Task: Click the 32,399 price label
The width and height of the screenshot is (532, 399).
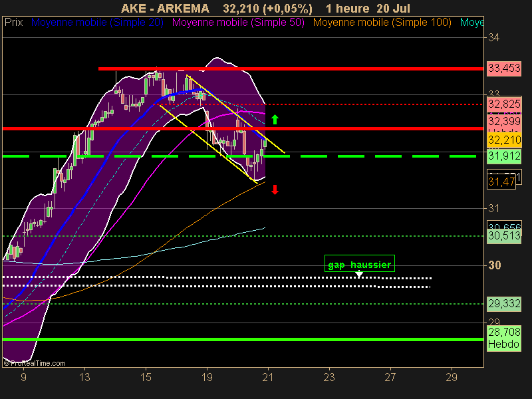Action: pyautogui.click(x=504, y=121)
